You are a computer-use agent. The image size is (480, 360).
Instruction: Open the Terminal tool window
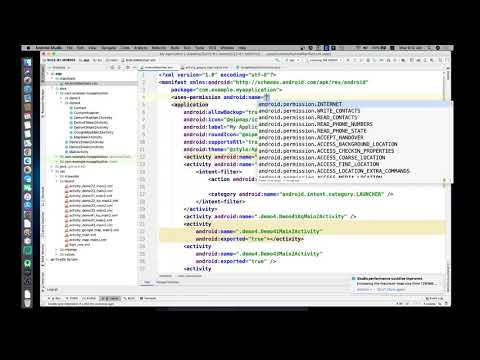click(148, 298)
